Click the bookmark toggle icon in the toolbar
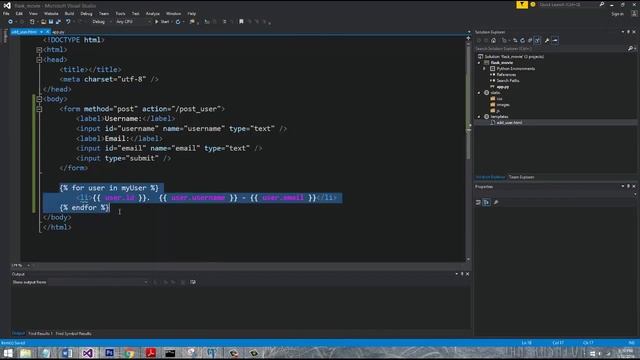The image size is (640, 360). tap(241, 22)
